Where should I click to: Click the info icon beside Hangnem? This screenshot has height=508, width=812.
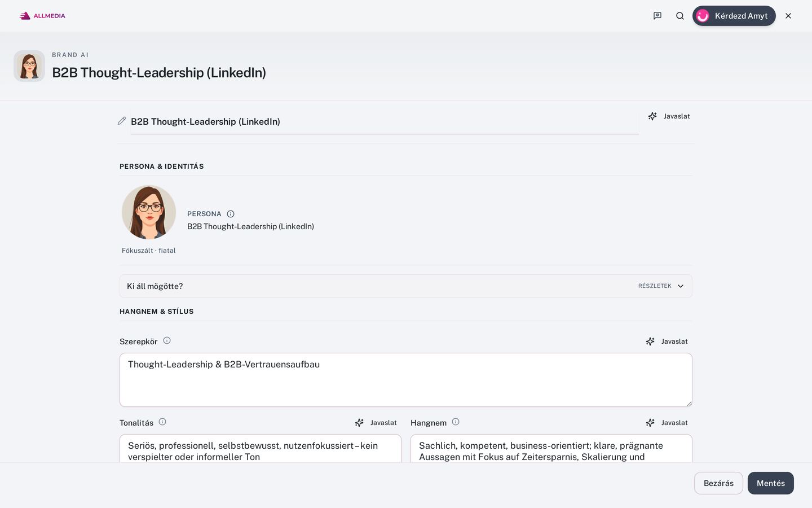456,422
